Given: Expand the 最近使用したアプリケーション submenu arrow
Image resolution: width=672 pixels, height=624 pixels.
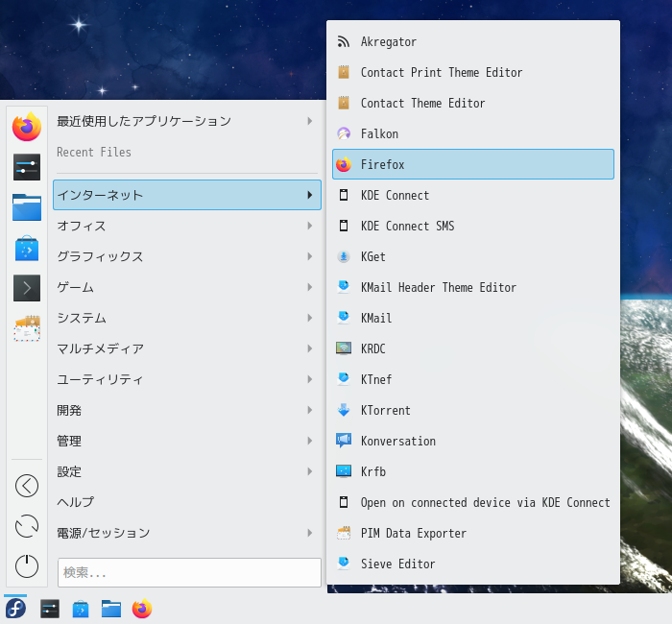Looking at the screenshot, I should click(x=309, y=121).
